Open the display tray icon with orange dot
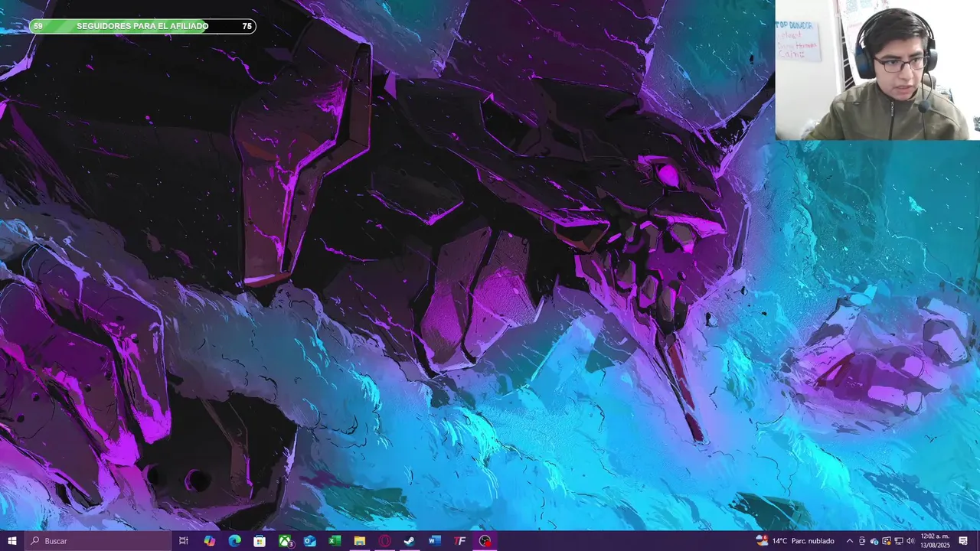This screenshot has height=551, width=980. (x=887, y=541)
